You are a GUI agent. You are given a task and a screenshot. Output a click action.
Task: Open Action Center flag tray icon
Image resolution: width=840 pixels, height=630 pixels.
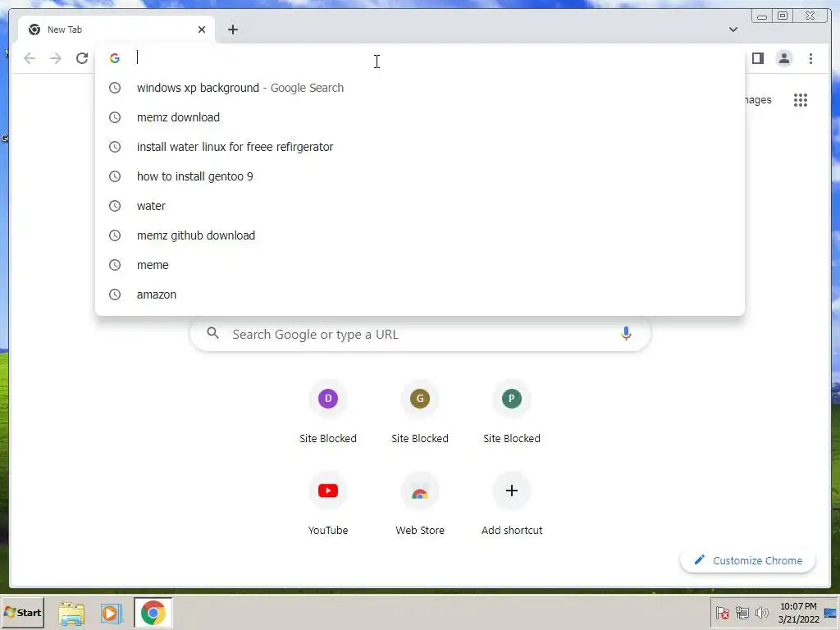722,612
